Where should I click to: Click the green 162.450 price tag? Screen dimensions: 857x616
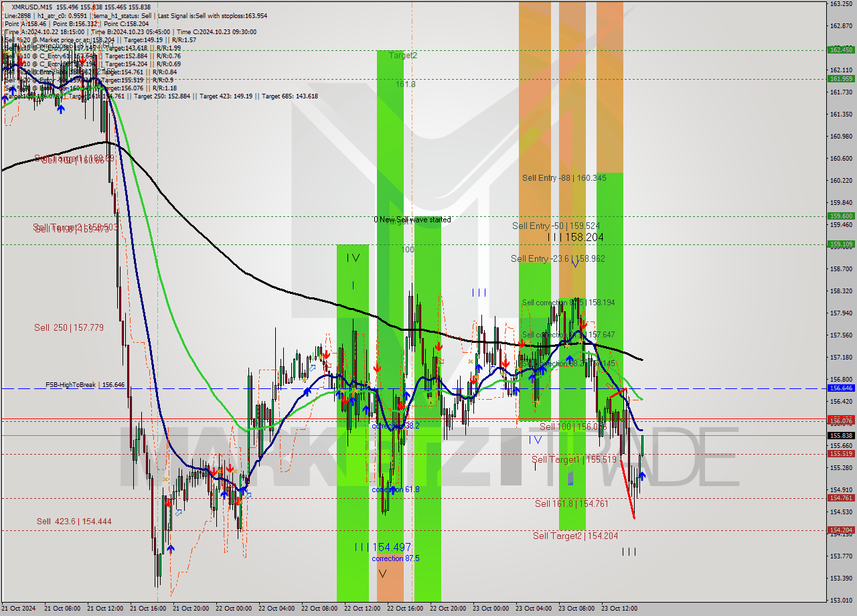[x=840, y=50]
